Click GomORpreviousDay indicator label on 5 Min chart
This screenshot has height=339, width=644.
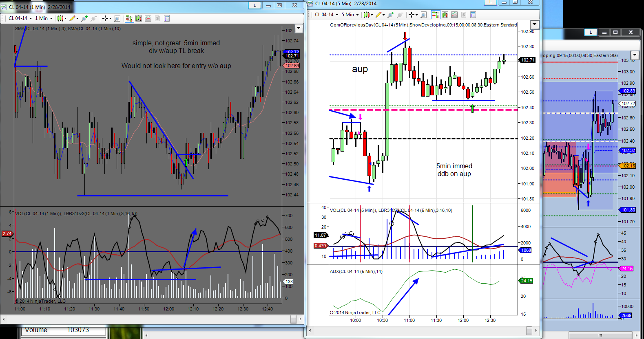coord(423,25)
